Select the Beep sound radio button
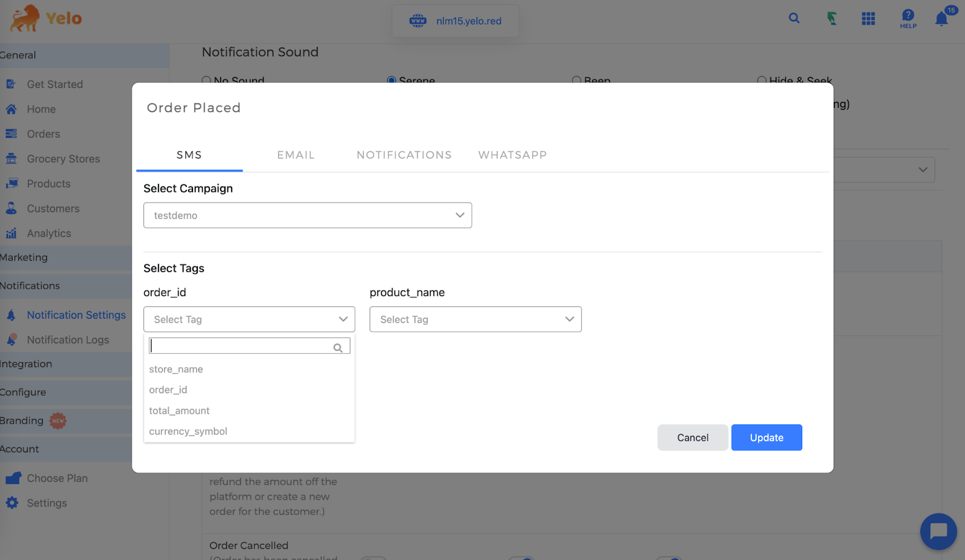This screenshot has width=965, height=560. point(577,80)
